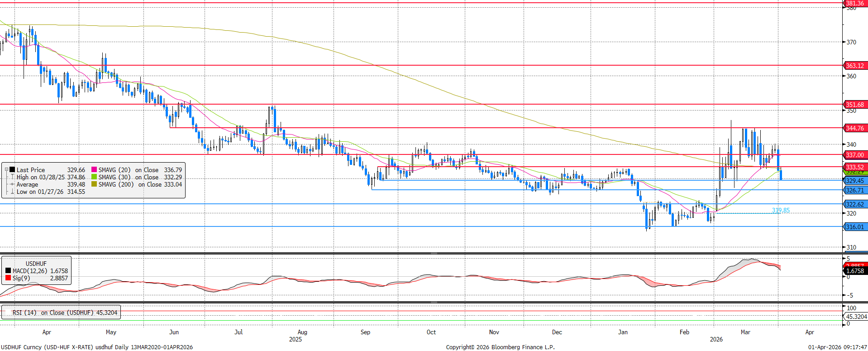Select the Low marker icon in legend
Image resolution: width=868 pixels, height=351 pixels.
click(13, 192)
